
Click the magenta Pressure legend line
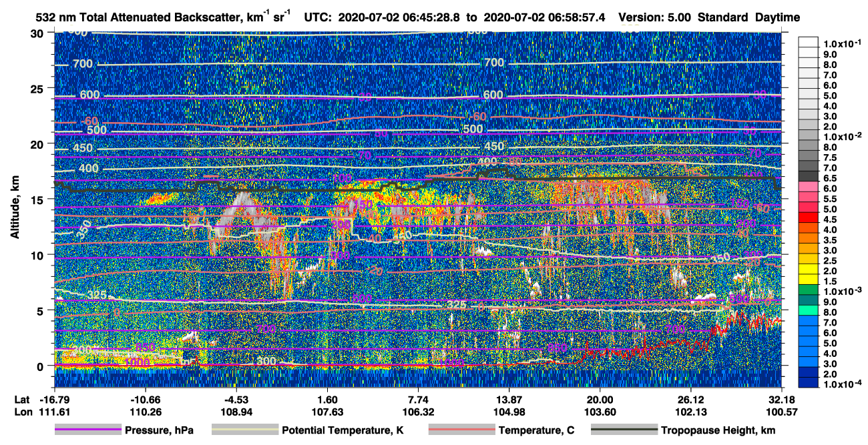(87, 430)
